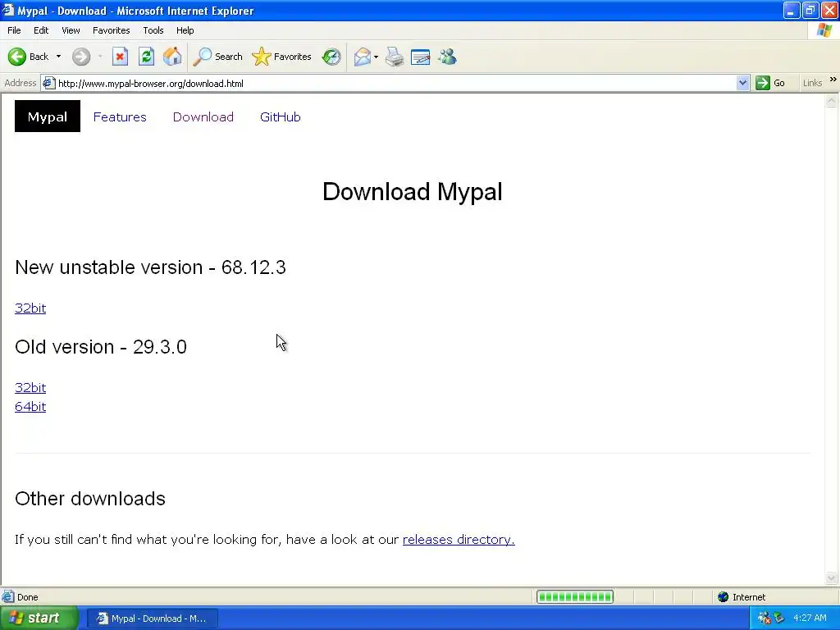Open the Tools menu
Screen dimensions: 840x630
(x=153, y=30)
